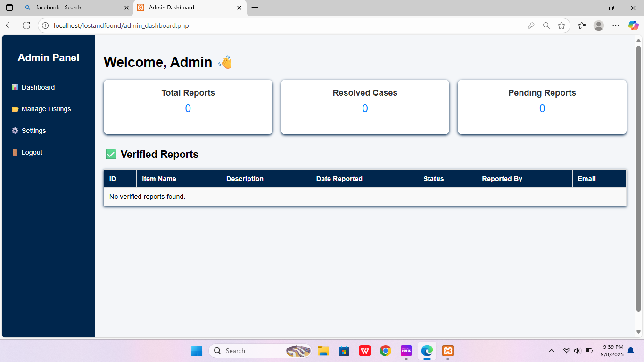
Task: Open tab actions menu button
Action: click(9, 8)
